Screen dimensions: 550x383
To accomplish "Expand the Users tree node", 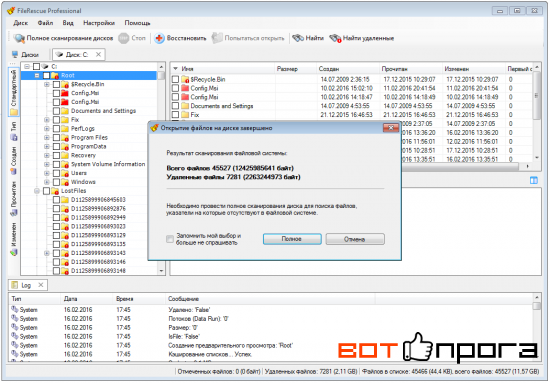I will coord(47,173).
